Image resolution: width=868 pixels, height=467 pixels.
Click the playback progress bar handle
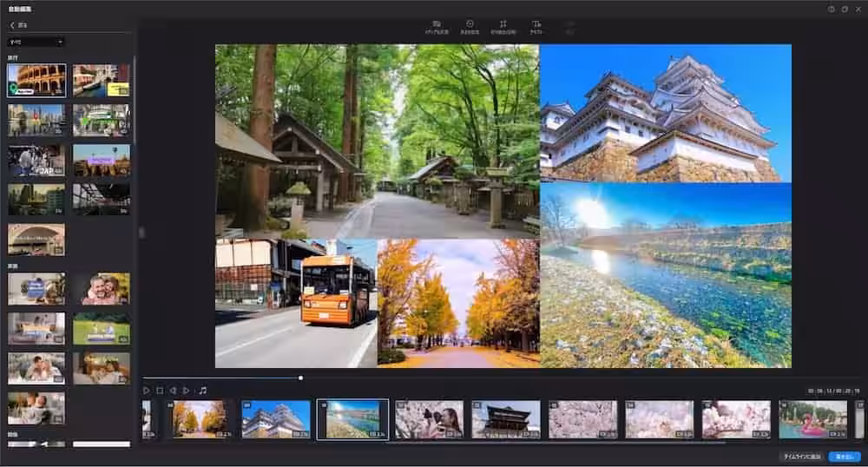tap(300, 378)
